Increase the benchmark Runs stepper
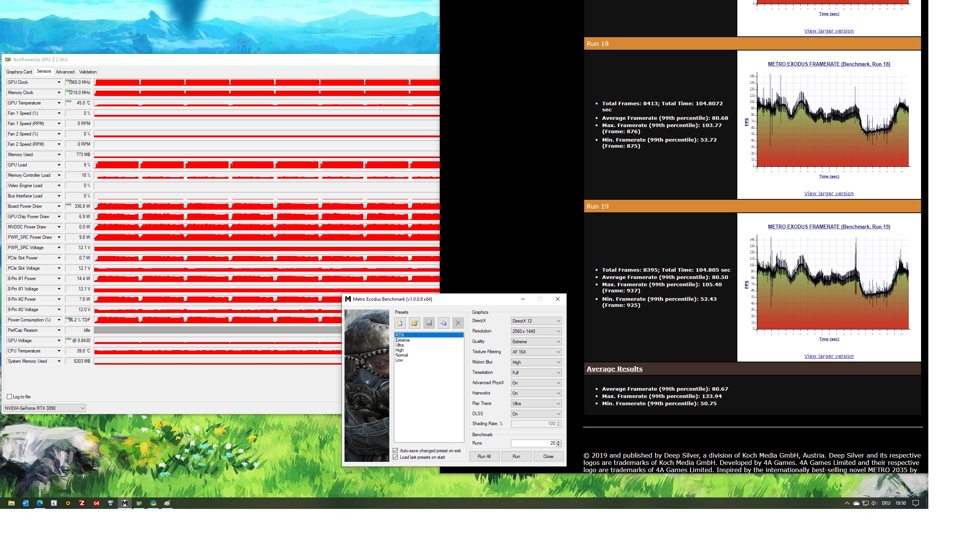The width and height of the screenshot is (980, 551). click(x=559, y=442)
